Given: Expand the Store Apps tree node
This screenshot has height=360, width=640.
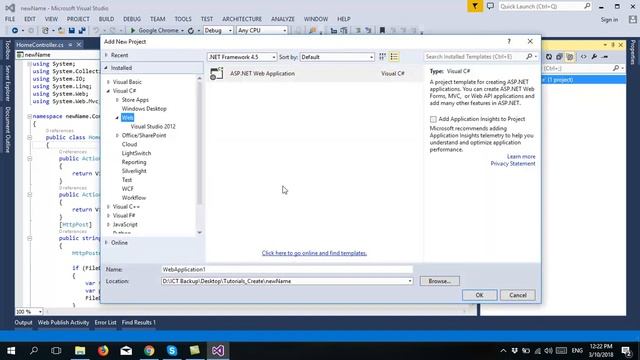Looking at the screenshot, I should pyautogui.click(x=117, y=100).
